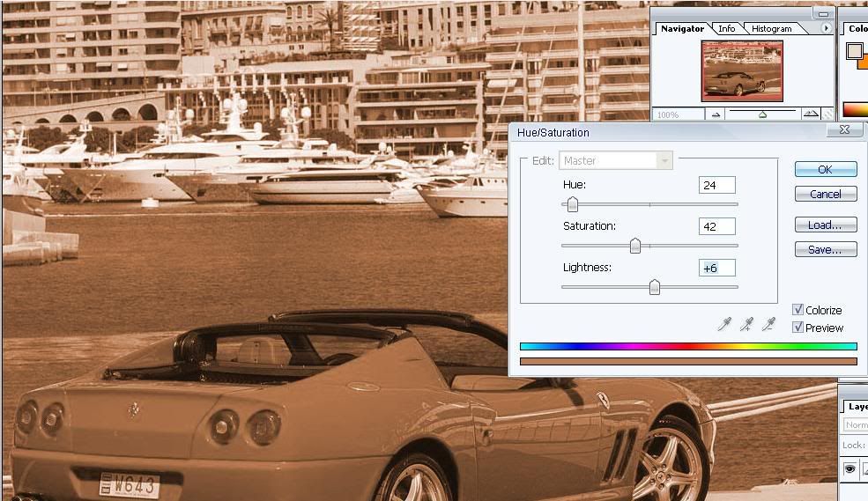
Task: Click the Hue/Saturation dialog title bar
Action: coord(667,132)
